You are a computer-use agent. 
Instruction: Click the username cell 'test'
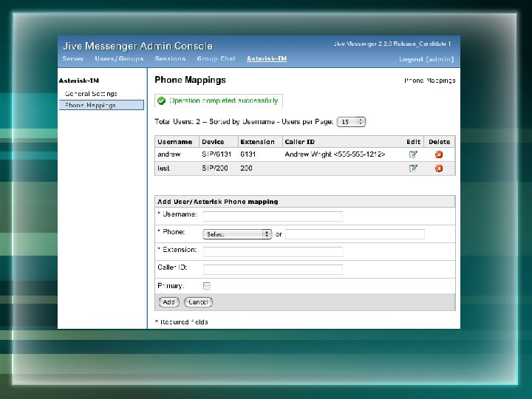coord(163,168)
